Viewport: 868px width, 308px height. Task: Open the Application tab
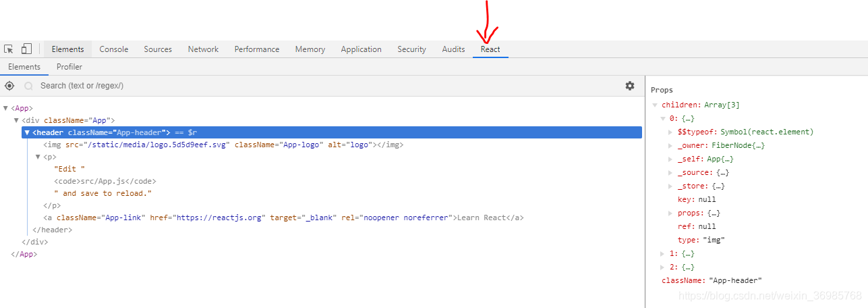coord(361,49)
